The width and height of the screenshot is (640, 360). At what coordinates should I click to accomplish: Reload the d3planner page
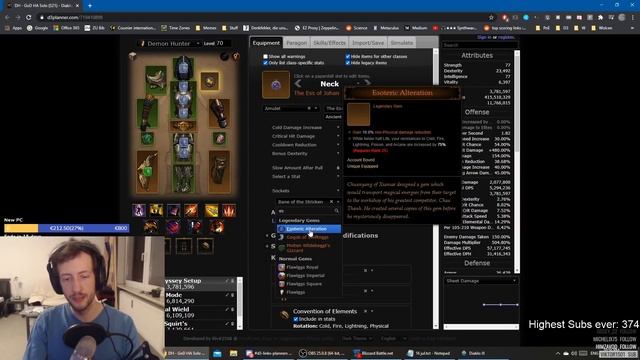point(28,18)
